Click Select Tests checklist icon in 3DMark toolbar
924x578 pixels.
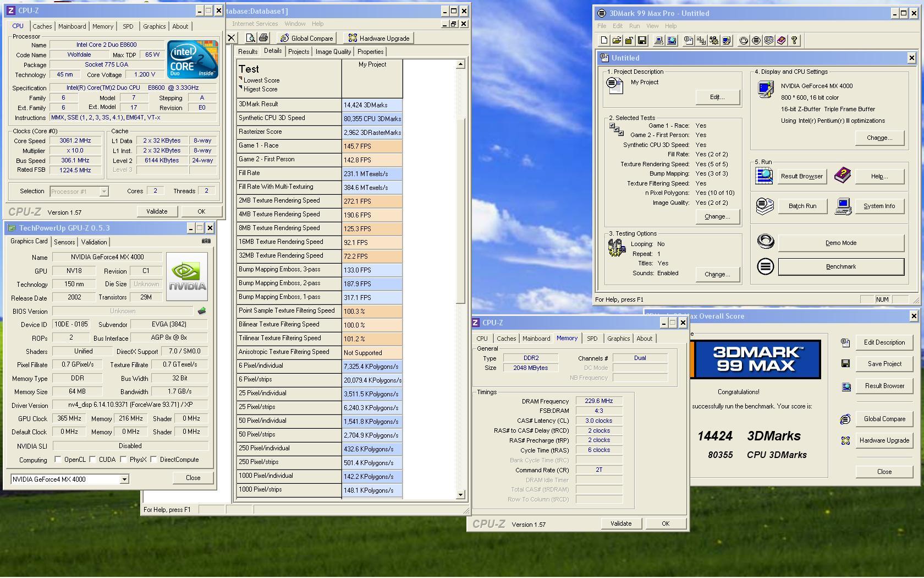pyautogui.click(x=701, y=40)
